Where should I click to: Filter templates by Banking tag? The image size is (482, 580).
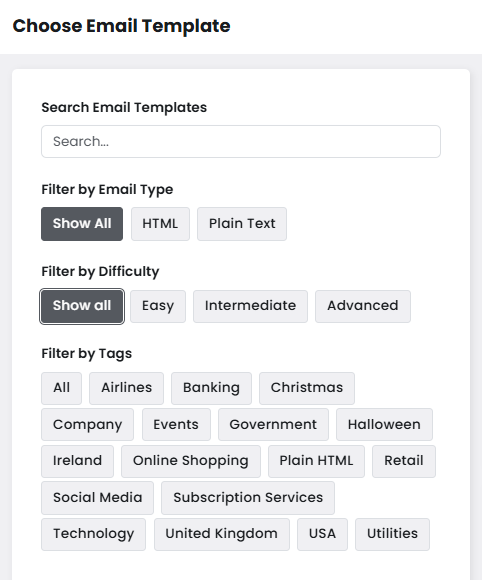click(x=211, y=388)
